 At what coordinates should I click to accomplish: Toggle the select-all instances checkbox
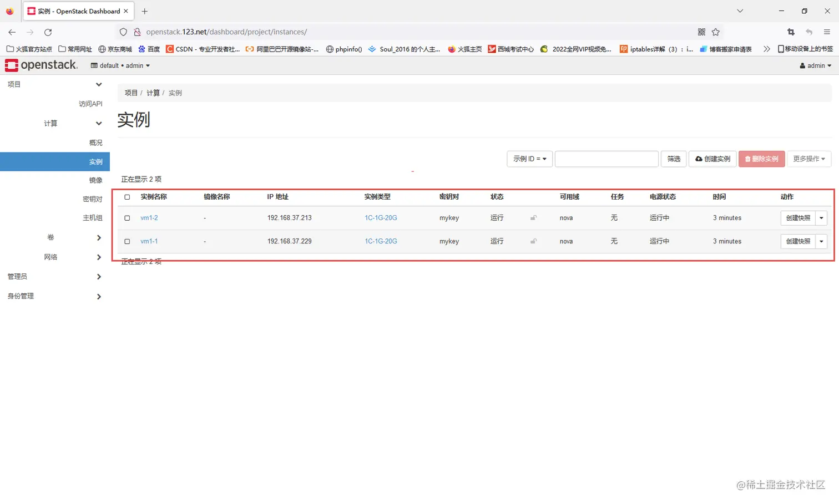[x=127, y=197]
